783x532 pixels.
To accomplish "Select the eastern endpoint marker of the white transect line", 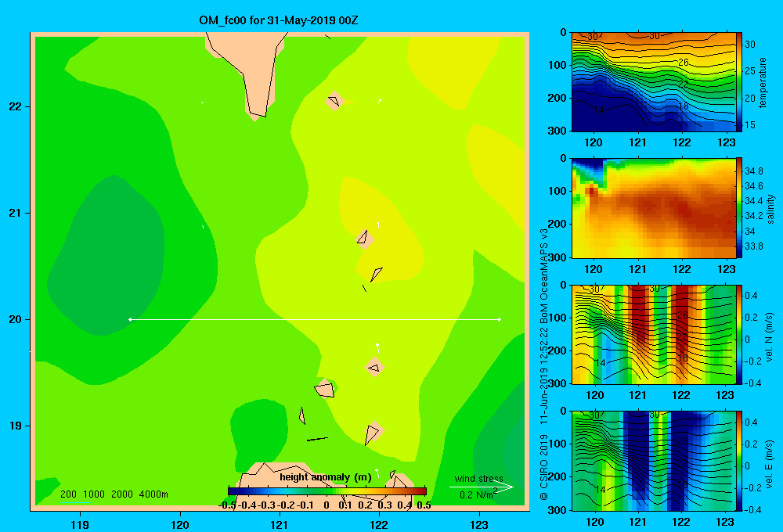I will (x=500, y=319).
